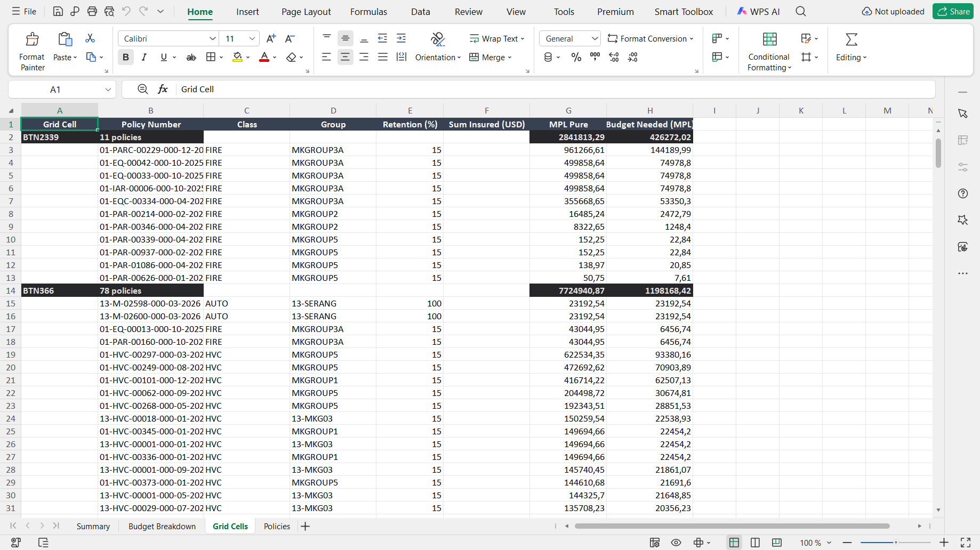Increase the font size

tap(271, 38)
